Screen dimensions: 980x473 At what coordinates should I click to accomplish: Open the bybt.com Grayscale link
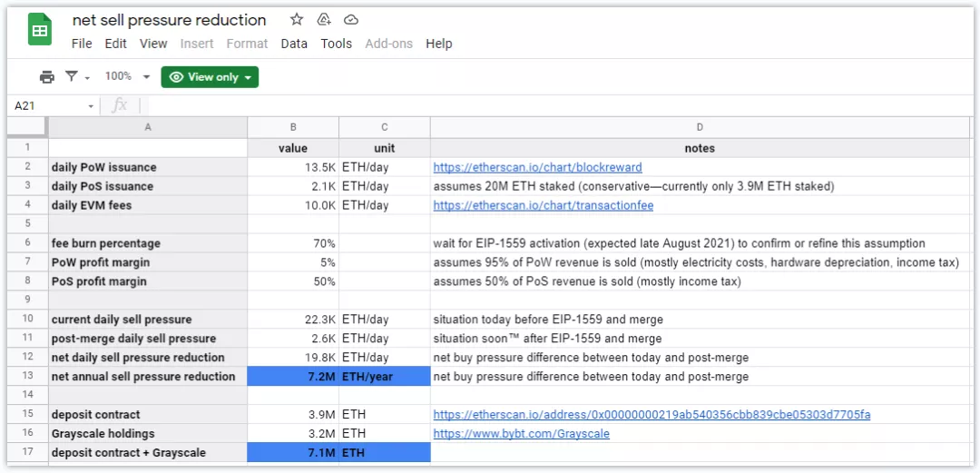(521, 434)
